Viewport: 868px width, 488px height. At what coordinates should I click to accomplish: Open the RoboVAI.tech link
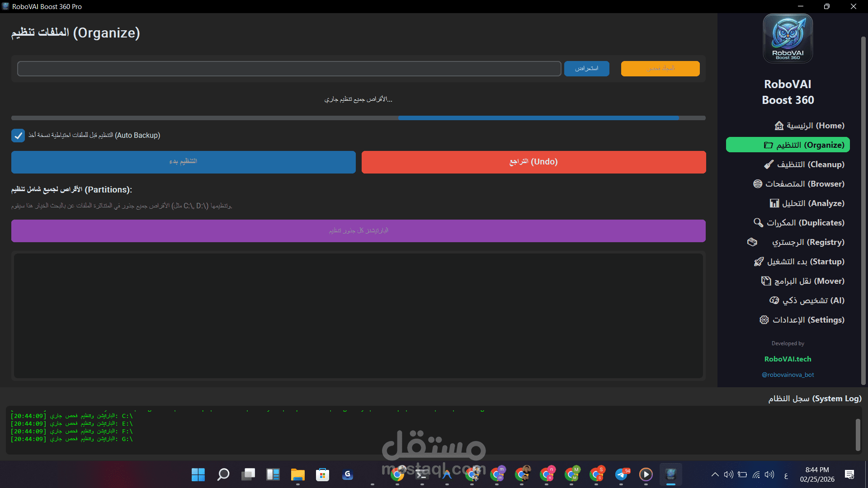(x=788, y=359)
